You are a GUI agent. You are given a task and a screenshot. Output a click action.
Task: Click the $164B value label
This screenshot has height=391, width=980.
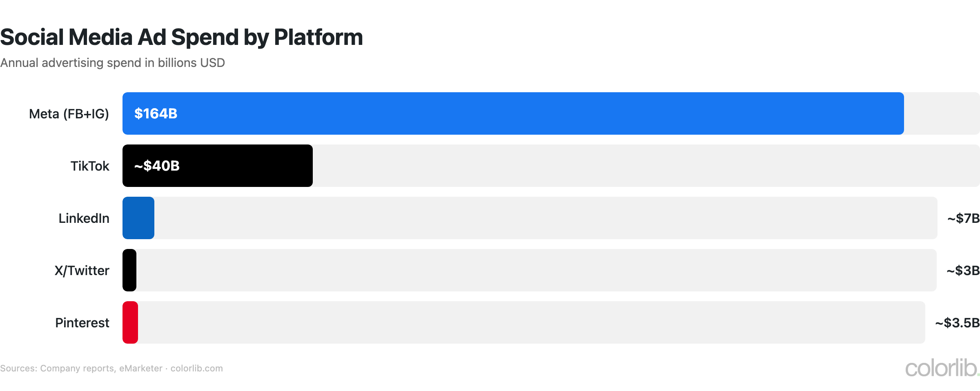coord(156,113)
